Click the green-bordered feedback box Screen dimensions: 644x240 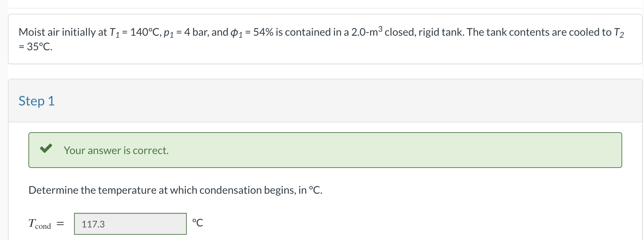[325, 150]
